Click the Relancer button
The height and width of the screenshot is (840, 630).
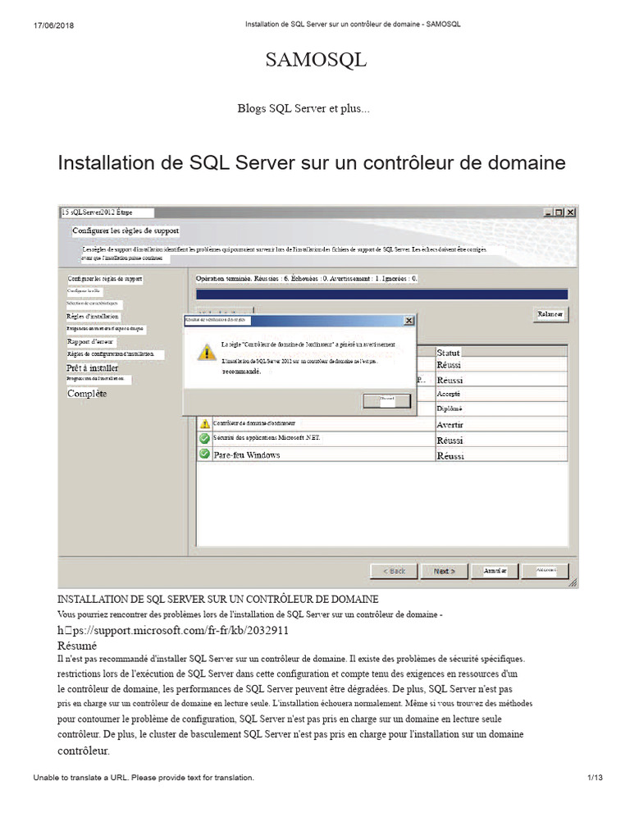click(550, 314)
